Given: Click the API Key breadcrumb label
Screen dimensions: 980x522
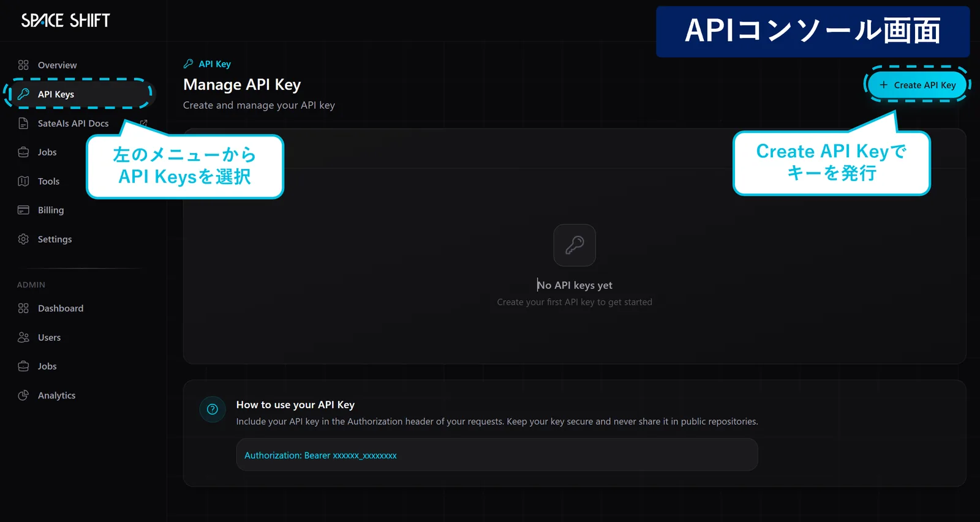Looking at the screenshot, I should point(215,64).
